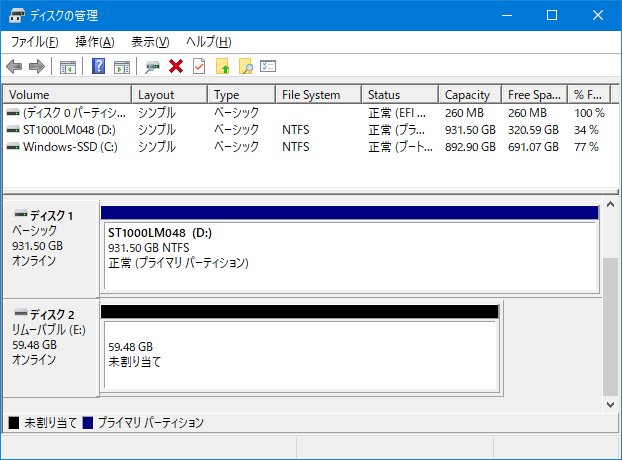Viewport: 622px width, 460px height.
Task: Click drive icon of Windows-SSD (C:) row
Action: [13, 147]
